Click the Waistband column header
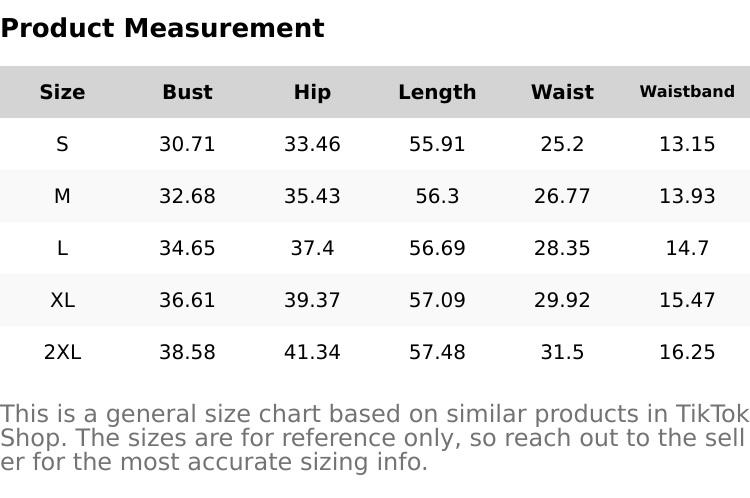750x498 pixels. [x=687, y=92]
